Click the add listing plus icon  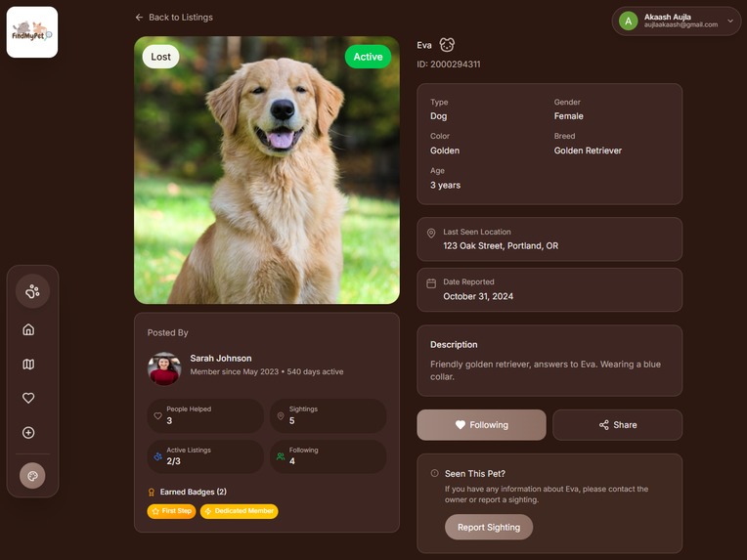click(x=28, y=432)
